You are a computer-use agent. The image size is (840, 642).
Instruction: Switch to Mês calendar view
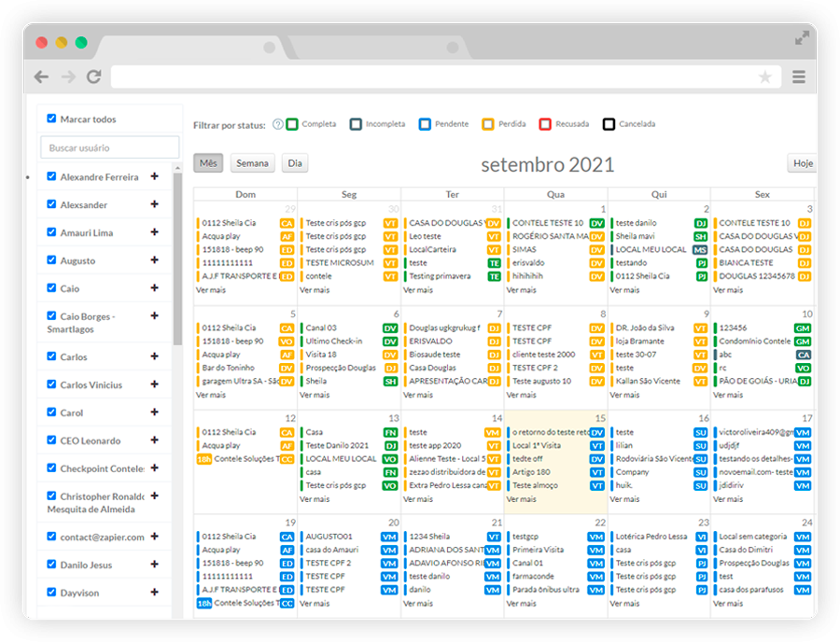coord(208,162)
